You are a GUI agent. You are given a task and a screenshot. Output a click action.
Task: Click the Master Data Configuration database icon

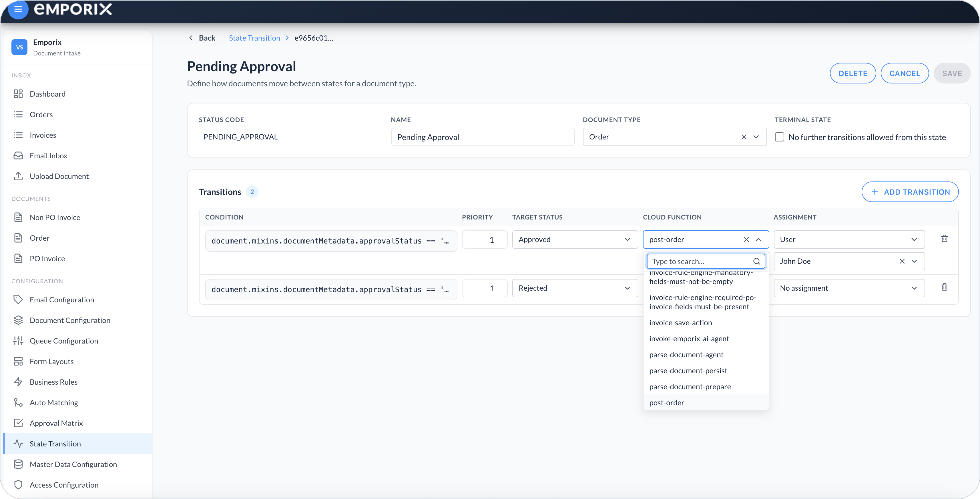(x=18, y=464)
